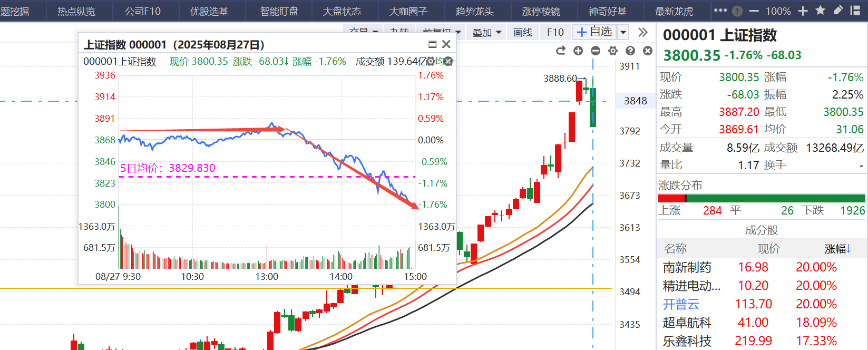This screenshot has width=868, height=350.
Task: Open dropdown arrow next to 自选
Action: 623,32
